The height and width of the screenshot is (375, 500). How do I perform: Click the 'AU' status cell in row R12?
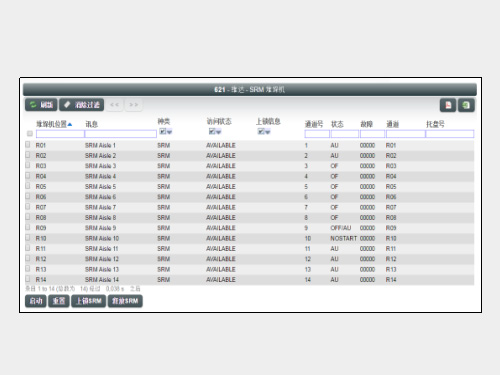pyautogui.click(x=334, y=259)
